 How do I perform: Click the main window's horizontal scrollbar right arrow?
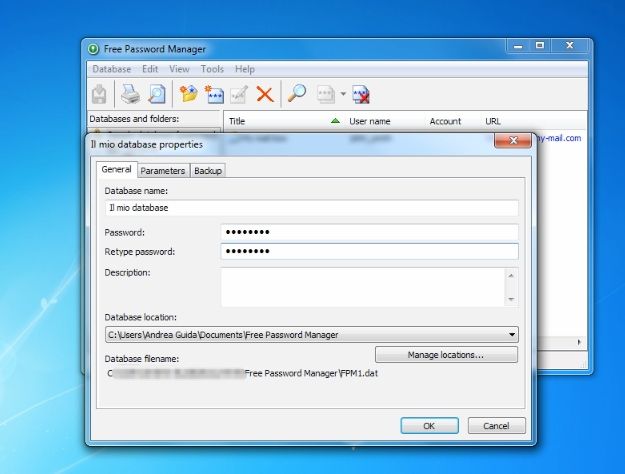pyautogui.click(x=579, y=342)
